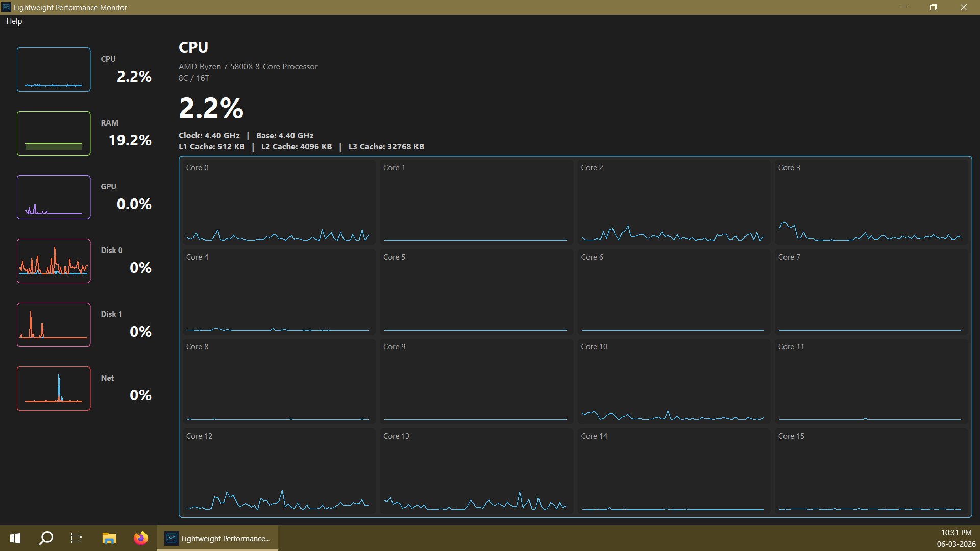
Task: Click the Disk 0 label
Action: click(112, 251)
